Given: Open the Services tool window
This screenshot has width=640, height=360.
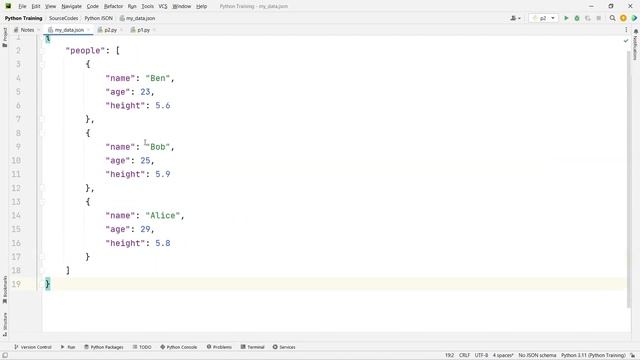Looking at the screenshot, I should [x=284, y=347].
